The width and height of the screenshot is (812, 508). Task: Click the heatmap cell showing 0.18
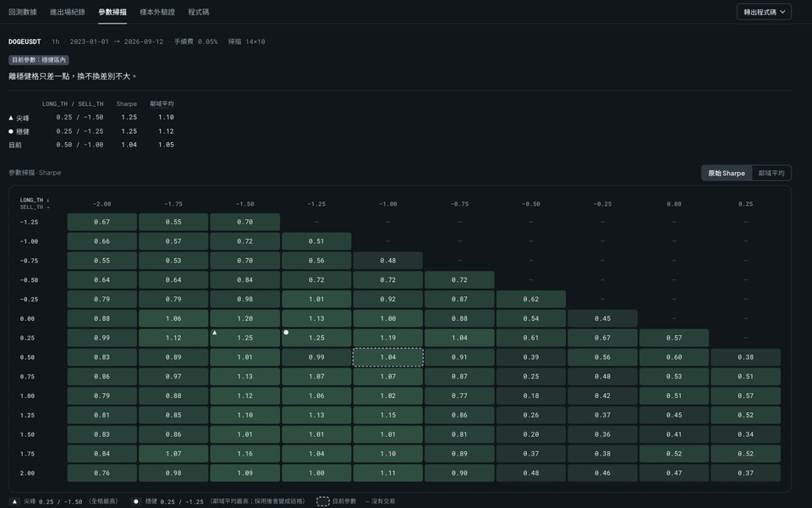tap(531, 396)
